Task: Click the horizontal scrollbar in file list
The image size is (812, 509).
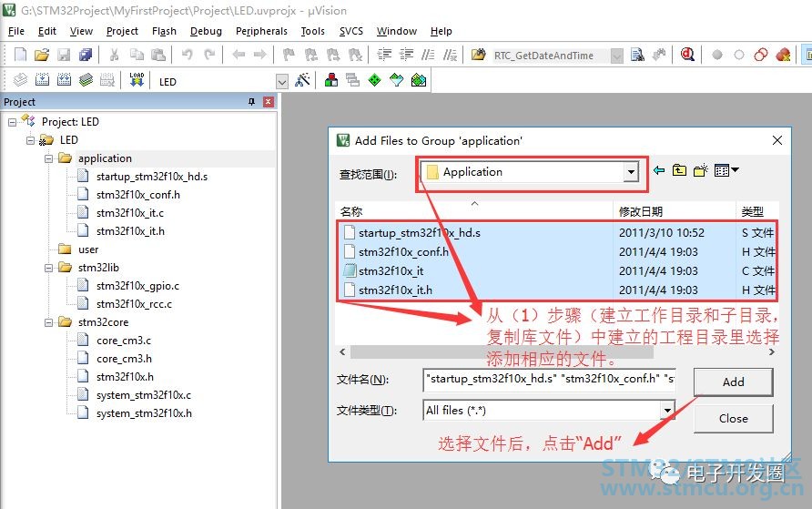Action: [x=502, y=352]
